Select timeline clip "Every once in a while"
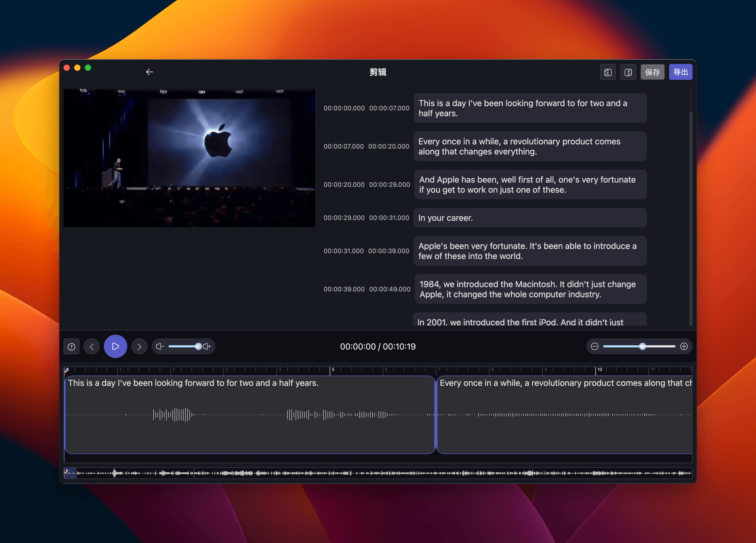756x543 pixels. 564,415
